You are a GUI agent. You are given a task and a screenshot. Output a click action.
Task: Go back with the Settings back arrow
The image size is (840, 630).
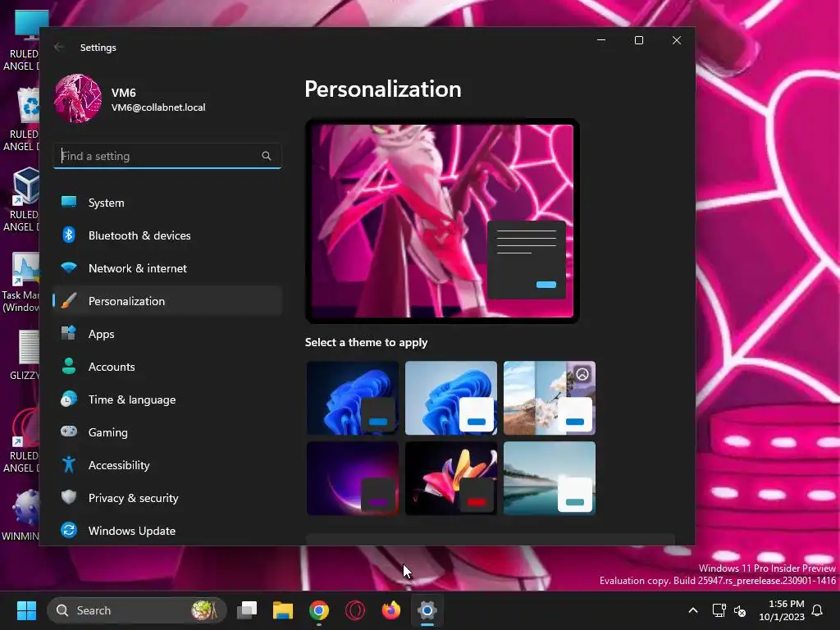click(59, 47)
